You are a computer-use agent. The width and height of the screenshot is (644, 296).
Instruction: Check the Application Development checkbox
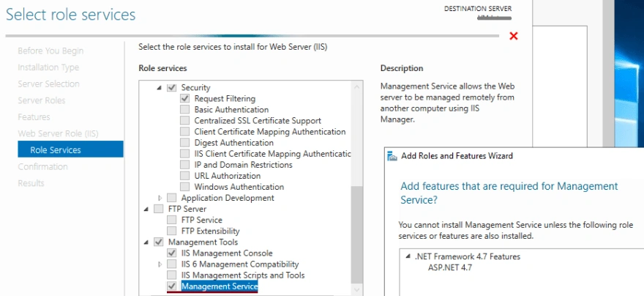coord(172,198)
